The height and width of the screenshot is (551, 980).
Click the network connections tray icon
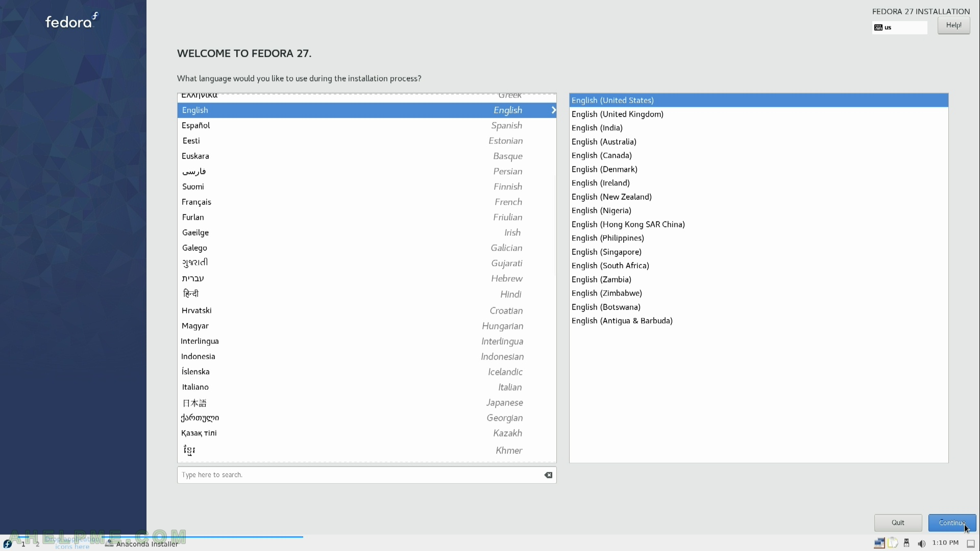[879, 543]
